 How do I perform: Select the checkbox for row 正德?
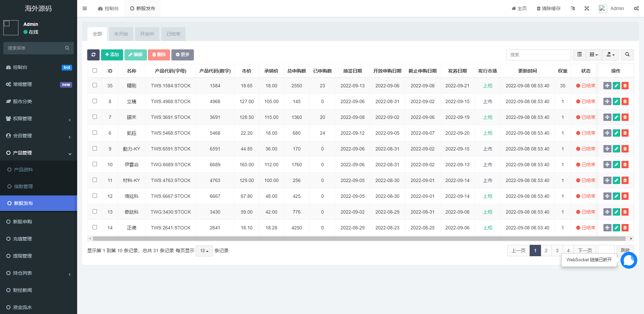point(95,227)
